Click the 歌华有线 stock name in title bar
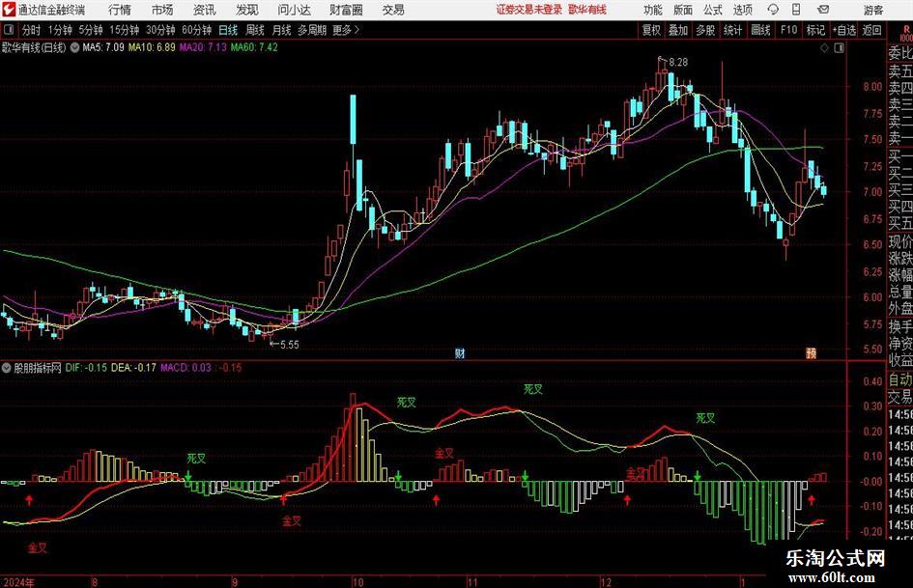913x588 pixels. pos(587,10)
